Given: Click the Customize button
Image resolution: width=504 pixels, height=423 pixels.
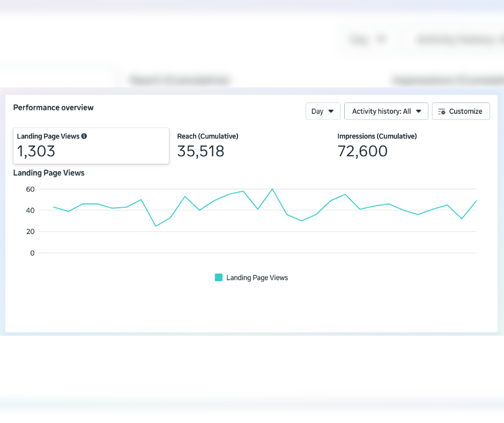Looking at the screenshot, I should coord(461,111).
